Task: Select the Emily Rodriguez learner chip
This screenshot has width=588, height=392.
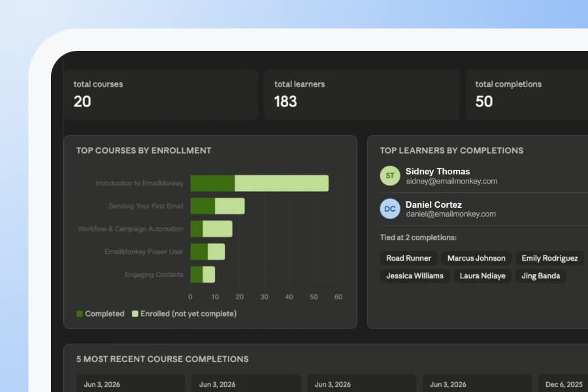Action: tap(549, 258)
